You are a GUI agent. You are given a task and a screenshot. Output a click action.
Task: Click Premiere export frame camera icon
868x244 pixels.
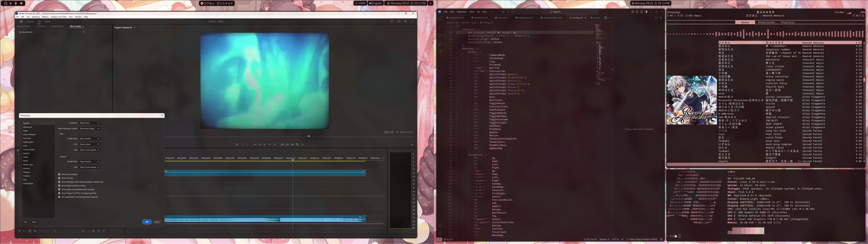(x=293, y=144)
